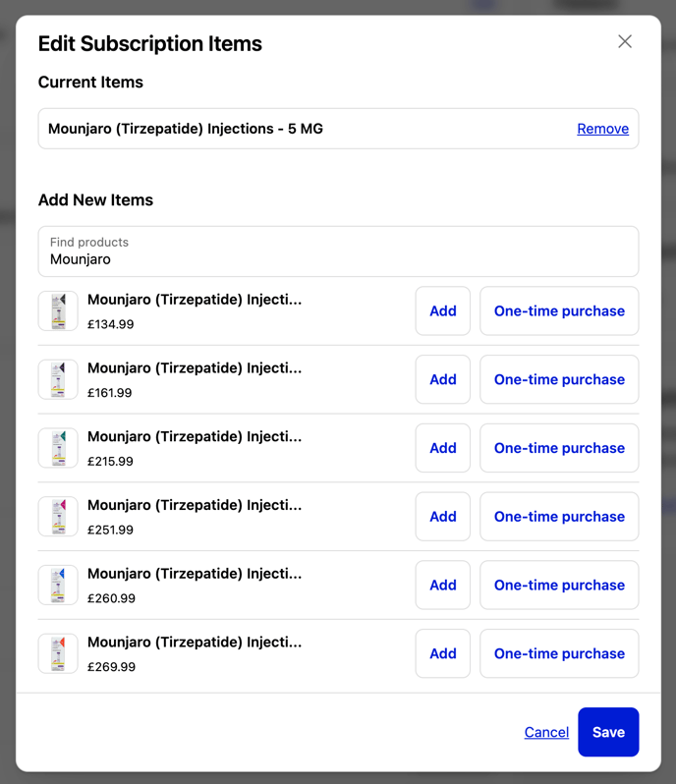Viewport: 676px width, 784px height.
Task: Add the £251.99 Mounjaro to subscription
Action: tap(442, 517)
